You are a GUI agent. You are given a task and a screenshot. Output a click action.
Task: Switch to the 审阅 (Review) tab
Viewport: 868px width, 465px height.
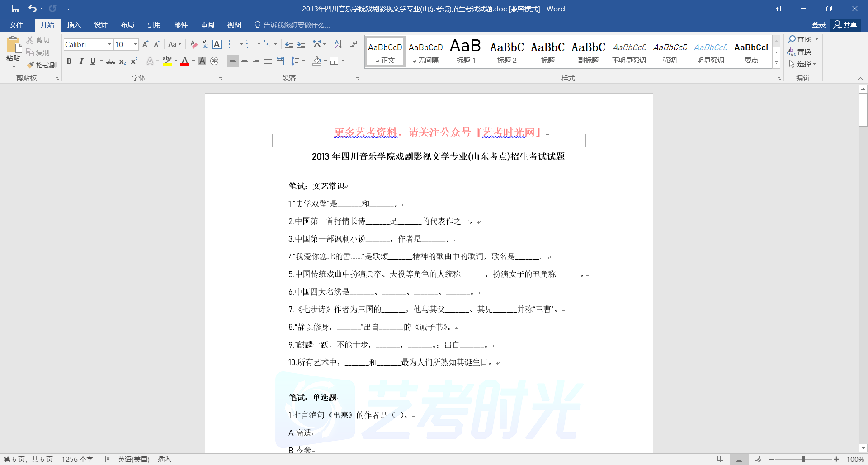coord(208,25)
